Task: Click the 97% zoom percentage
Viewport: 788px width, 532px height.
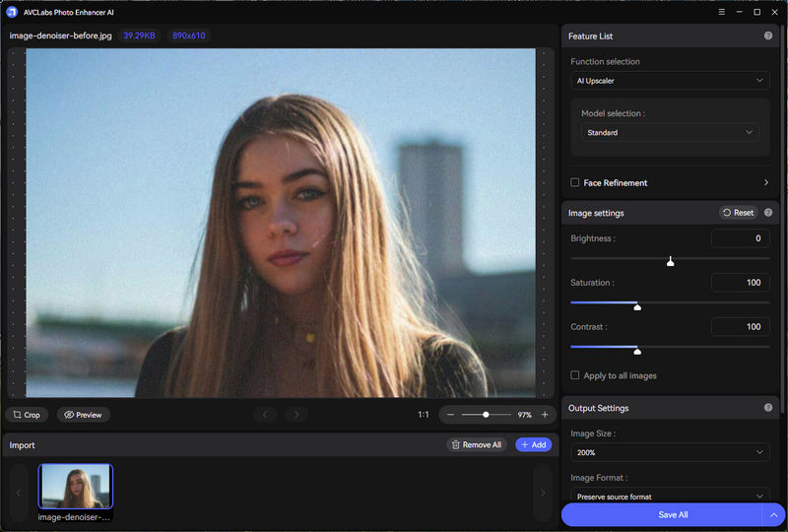Action: [x=525, y=415]
